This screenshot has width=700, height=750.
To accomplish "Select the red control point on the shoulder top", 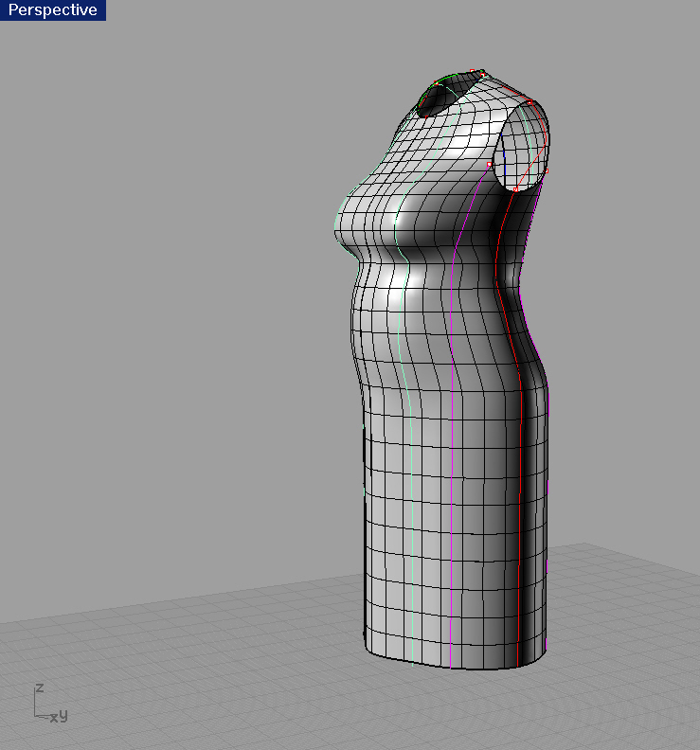I will (x=529, y=102).
